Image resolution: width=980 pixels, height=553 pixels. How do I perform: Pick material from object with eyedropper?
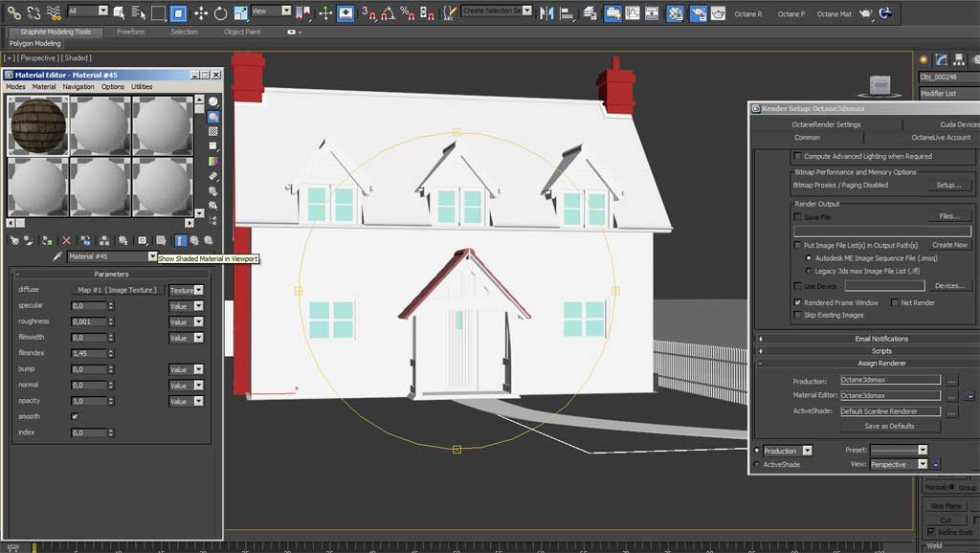pyautogui.click(x=56, y=256)
